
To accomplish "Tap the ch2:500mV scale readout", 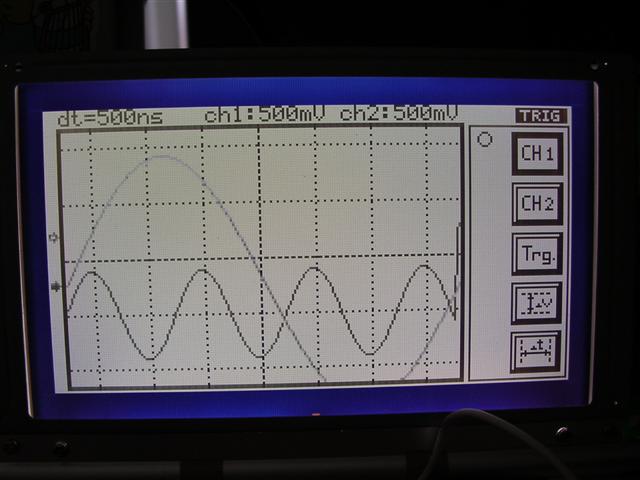I will click(x=399, y=113).
